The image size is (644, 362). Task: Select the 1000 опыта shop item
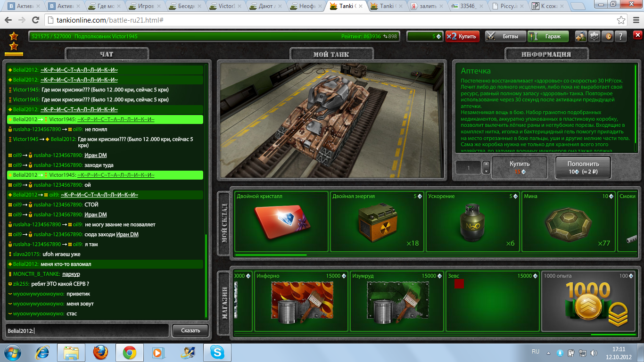coord(588,301)
